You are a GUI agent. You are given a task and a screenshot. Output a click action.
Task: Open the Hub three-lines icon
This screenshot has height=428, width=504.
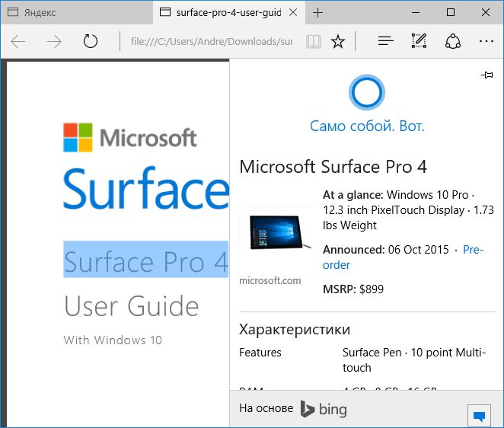[386, 42]
